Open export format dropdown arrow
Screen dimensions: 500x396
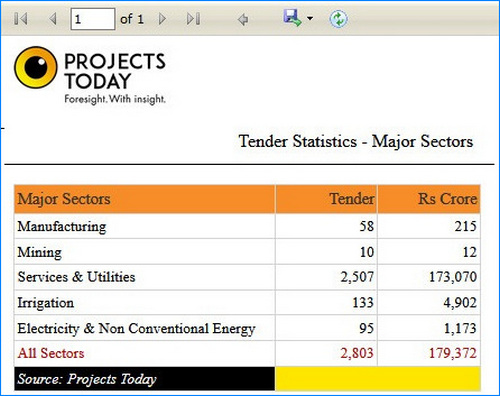coord(310,18)
